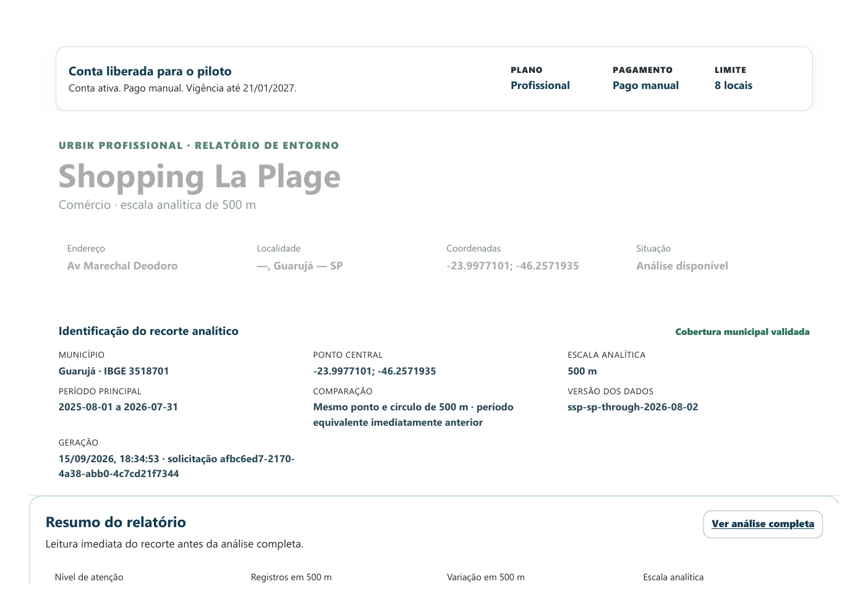Screen dimensions: 868x613
Task: Click the 'Resumo do relatório' heading
Action: 116,522
